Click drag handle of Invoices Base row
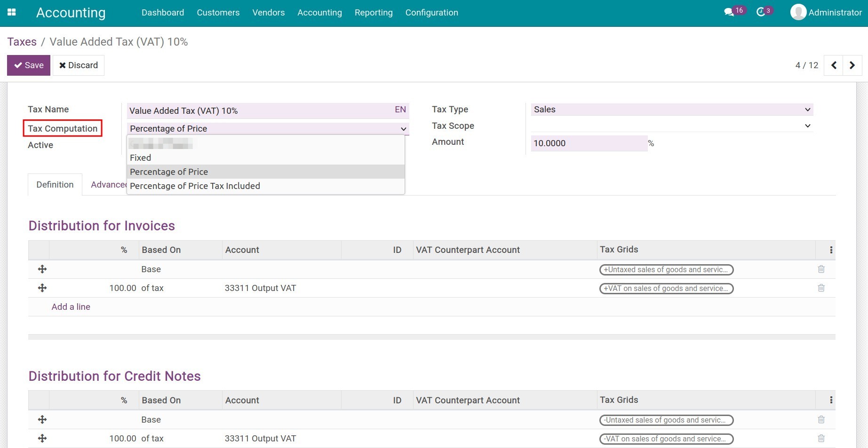 (x=42, y=269)
